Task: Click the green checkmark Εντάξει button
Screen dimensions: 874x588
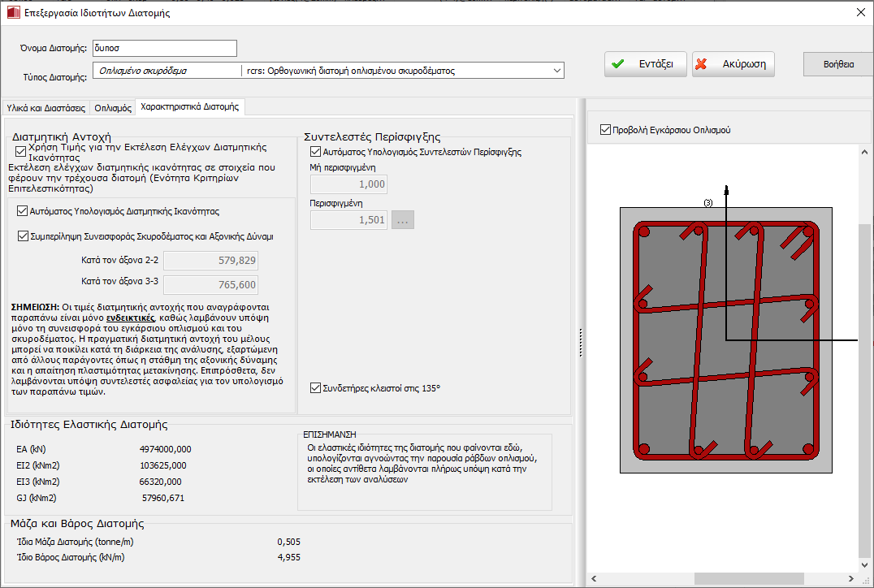Action: tap(645, 64)
